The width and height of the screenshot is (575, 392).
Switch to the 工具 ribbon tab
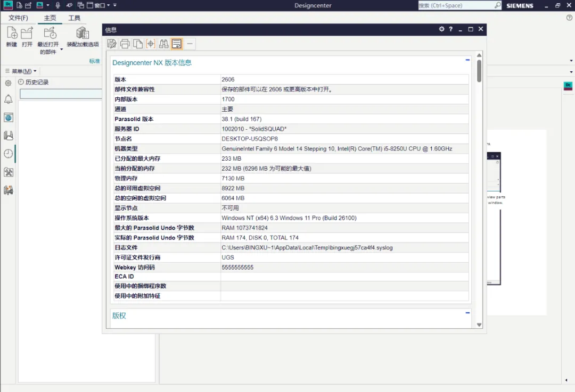tap(74, 18)
